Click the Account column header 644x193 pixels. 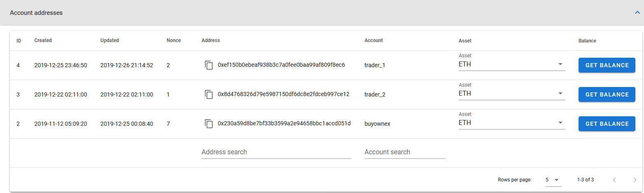coord(374,40)
